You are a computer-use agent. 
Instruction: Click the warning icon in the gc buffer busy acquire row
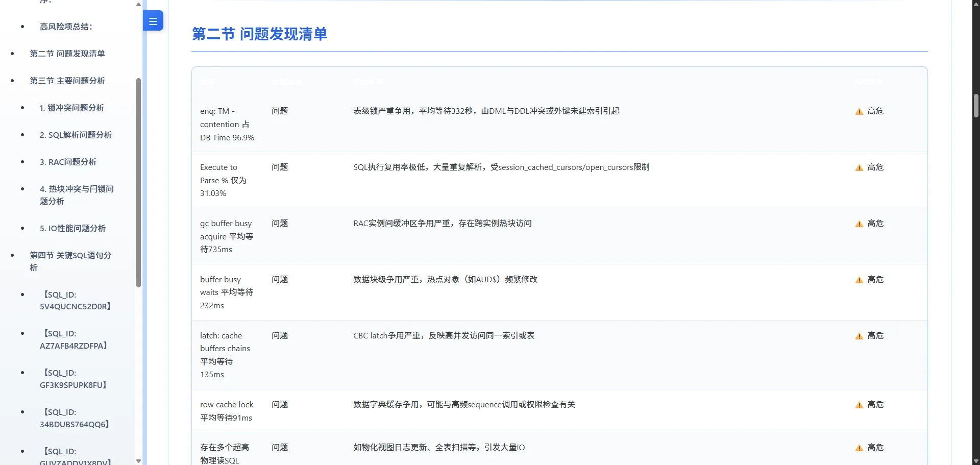pos(859,224)
